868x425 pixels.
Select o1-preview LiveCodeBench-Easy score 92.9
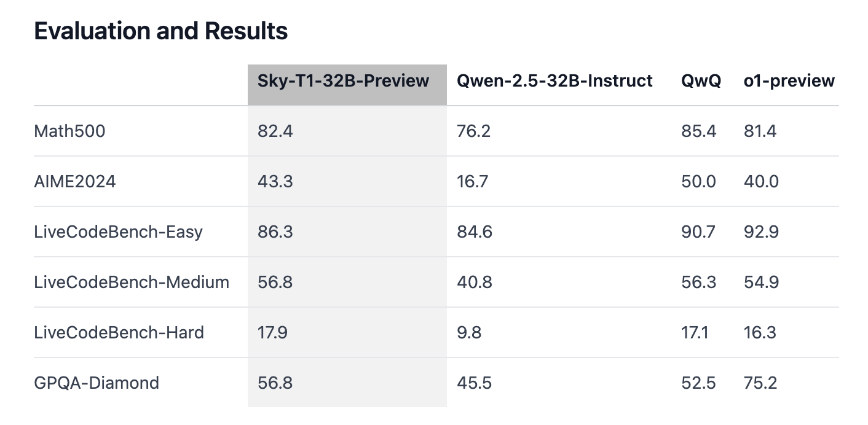point(761,232)
